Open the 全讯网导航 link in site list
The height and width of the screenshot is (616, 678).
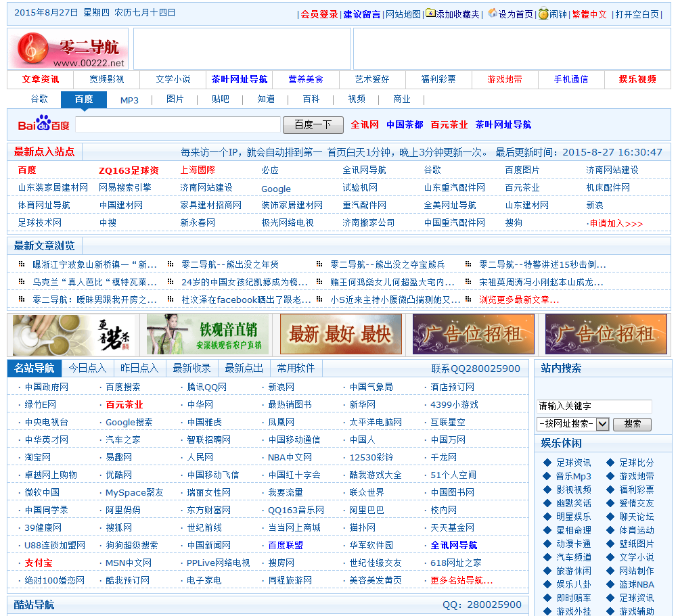pos(453,546)
